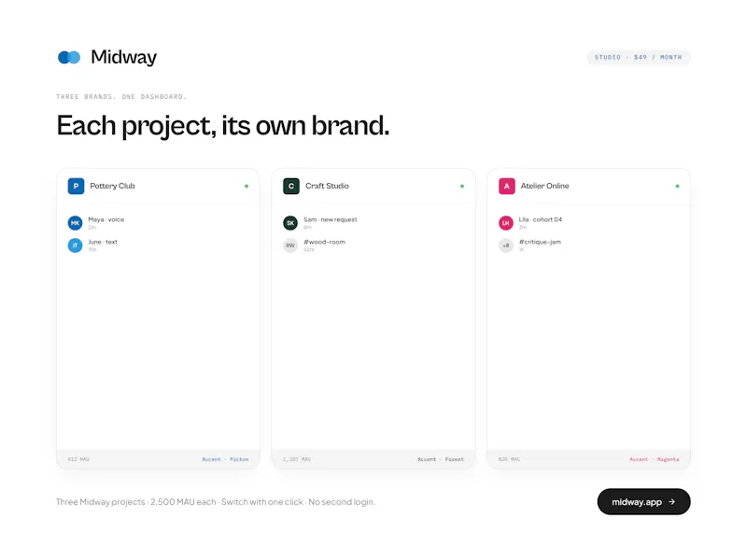
Task: Open the #critique-jam channel row
Action: click(589, 245)
